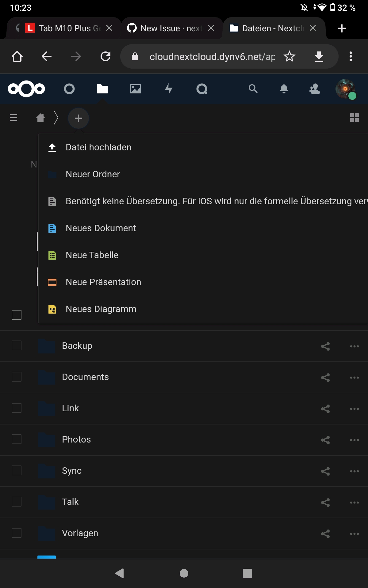Viewport: 368px width, 588px height.
Task: Check the Photos folder checkbox
Action: (17, 439)
